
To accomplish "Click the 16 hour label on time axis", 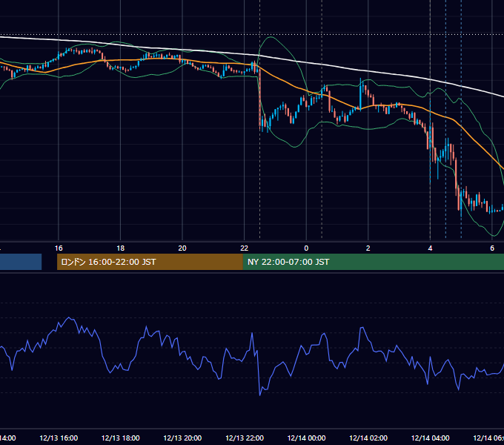I will pyautogui.click(x=59, y=248).
